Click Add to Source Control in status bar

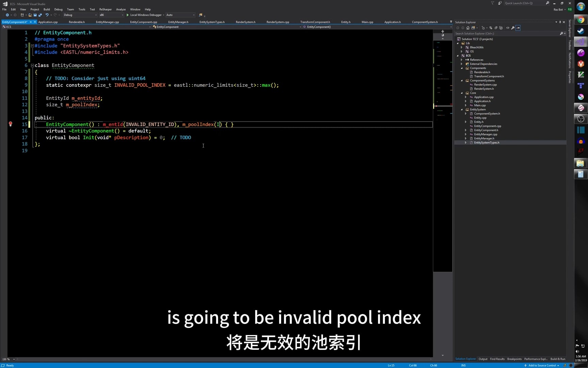coord(542,365)
